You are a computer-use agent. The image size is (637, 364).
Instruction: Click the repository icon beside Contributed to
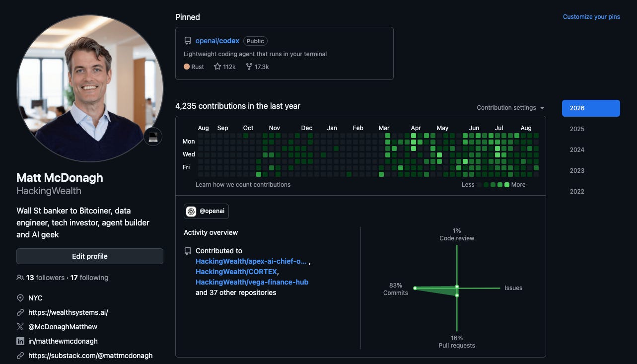click(x=188, y=251)
